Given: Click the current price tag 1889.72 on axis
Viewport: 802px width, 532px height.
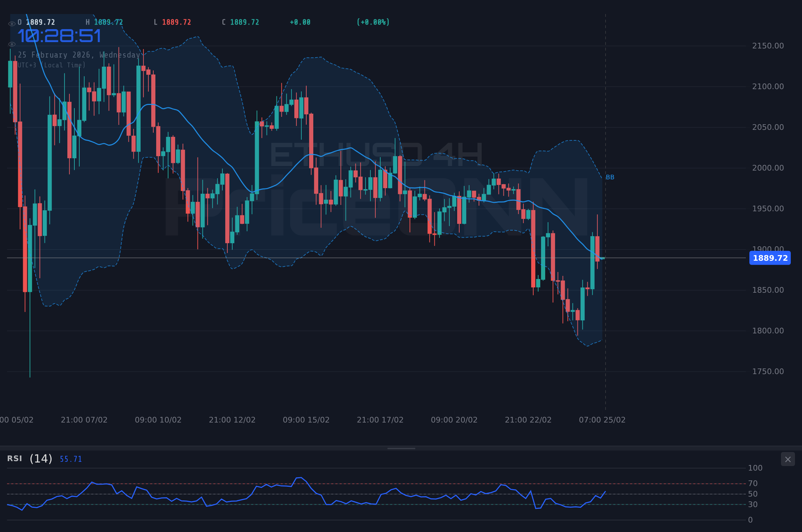Looking at the screenshot, I should [x=770, y=258].
